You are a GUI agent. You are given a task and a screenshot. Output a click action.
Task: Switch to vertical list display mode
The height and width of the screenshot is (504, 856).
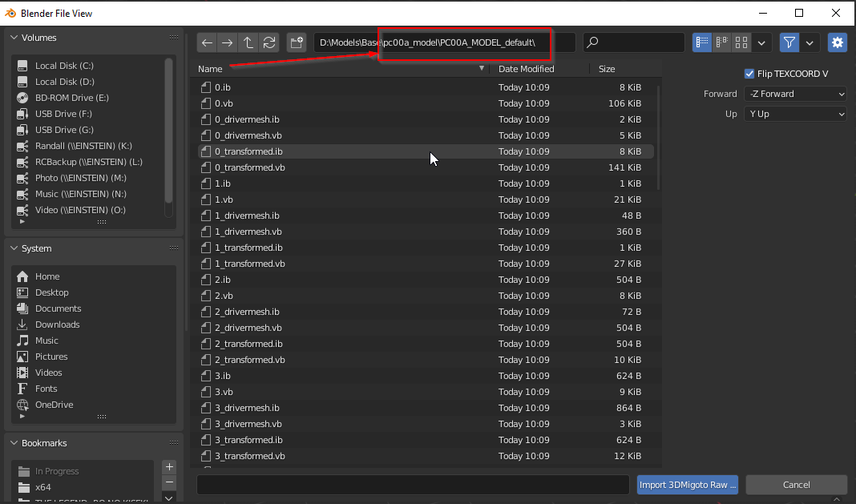[702, 42]
